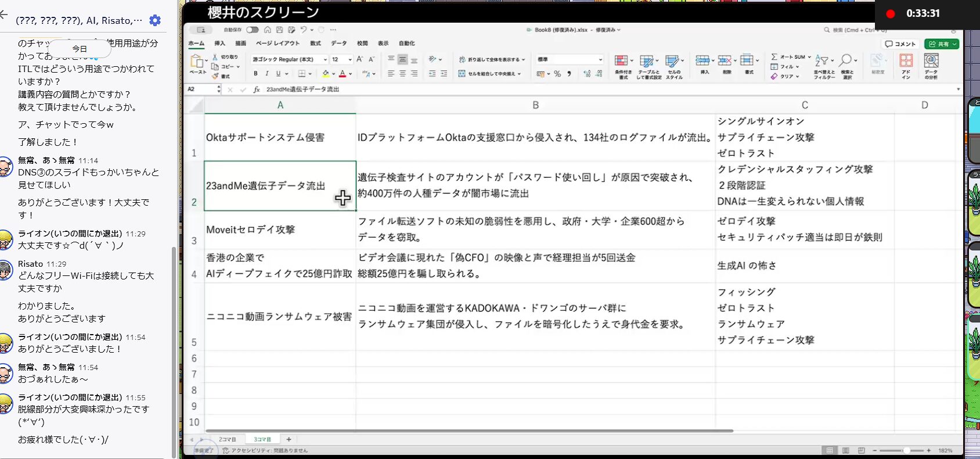Click the decrease indent icon
This screenshot has width=980, height=459.
click(x=433, y=74)
